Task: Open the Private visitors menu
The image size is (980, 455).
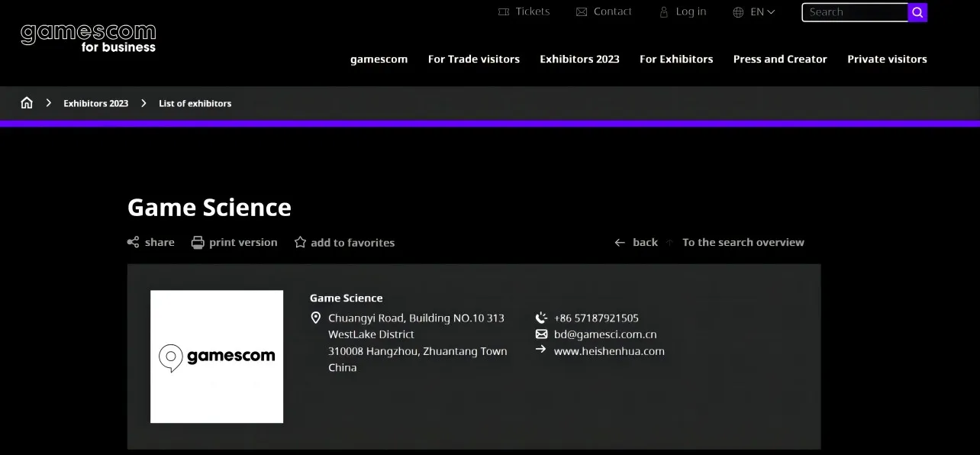Action: (887, 59)
